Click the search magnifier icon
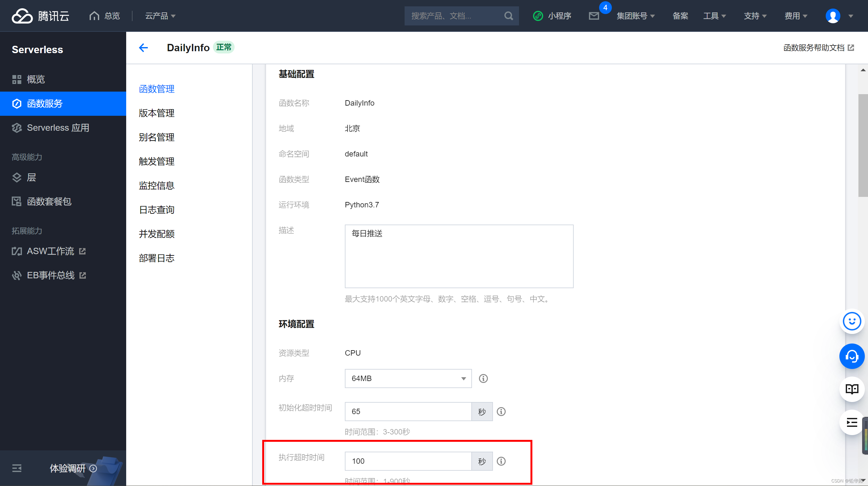This screenshot has width=868, height=486. tap(509, 16)
